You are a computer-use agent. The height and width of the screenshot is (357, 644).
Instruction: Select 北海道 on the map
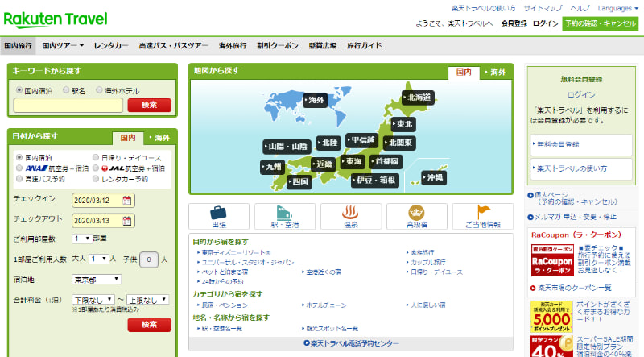click(418, 98)
